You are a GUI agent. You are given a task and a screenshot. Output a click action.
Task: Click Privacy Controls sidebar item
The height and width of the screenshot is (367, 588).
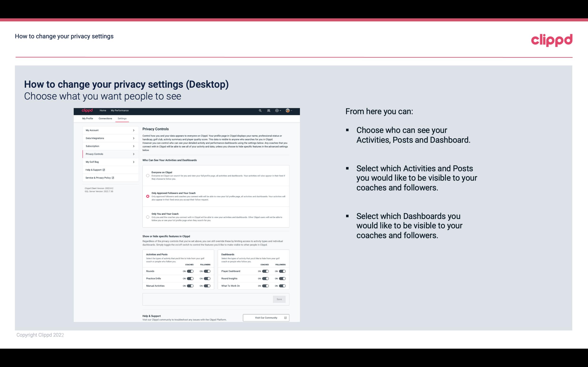108,154
